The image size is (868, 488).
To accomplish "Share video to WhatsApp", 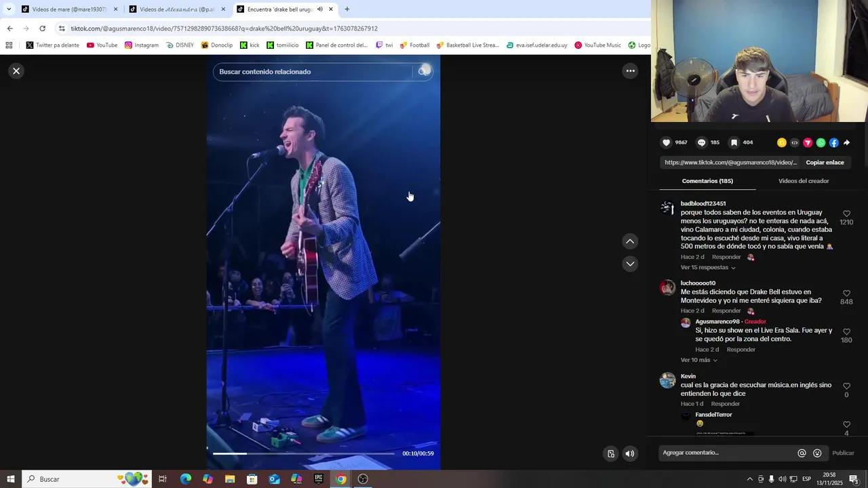I will click(821, 142).
